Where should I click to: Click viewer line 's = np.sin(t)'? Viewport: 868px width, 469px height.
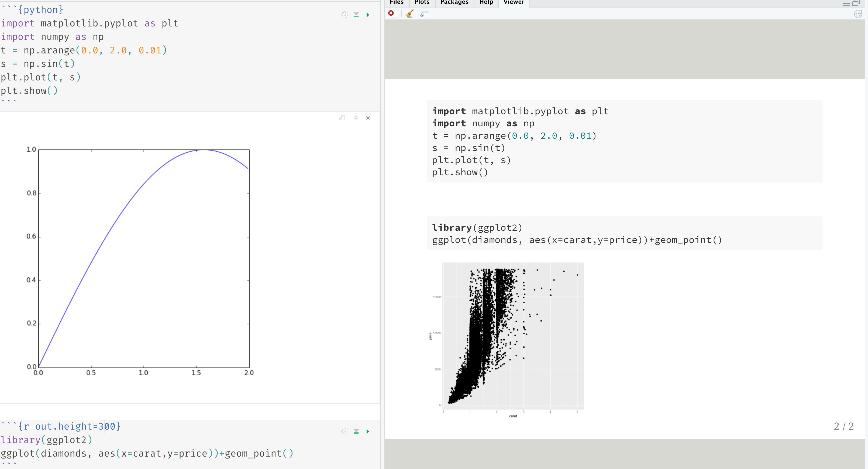pos(469,148)
